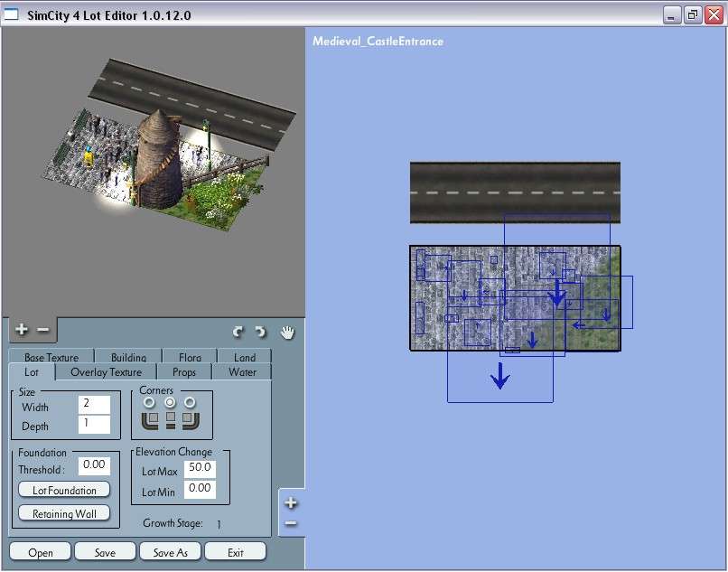
Task: Click the road texture in plan view
Action: click(x=515, y=192)
